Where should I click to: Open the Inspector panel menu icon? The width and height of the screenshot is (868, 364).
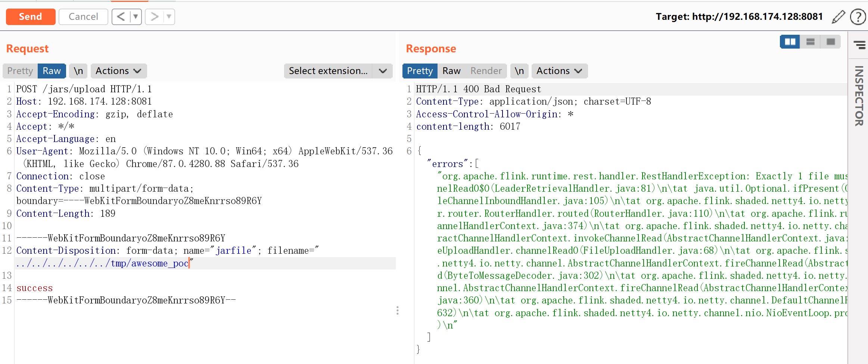pyautogui.click(x=859, y=45)
